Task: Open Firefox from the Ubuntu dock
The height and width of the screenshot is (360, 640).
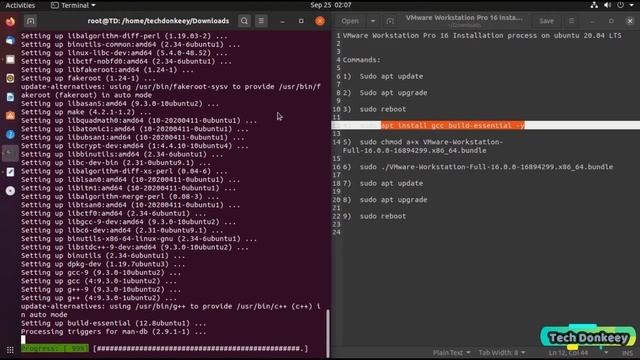Action: tap(10, 21)
